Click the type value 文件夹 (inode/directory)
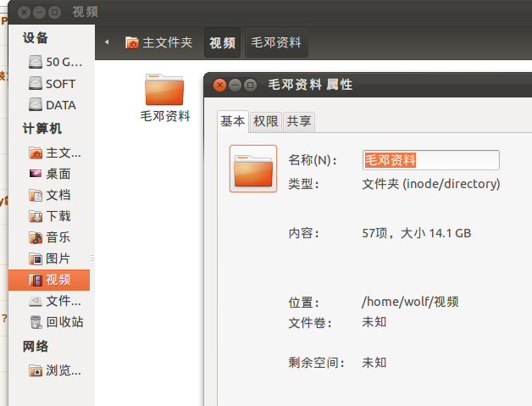This screenshot has height=406, width=532. pyautogui.click(x=431, y=184)
